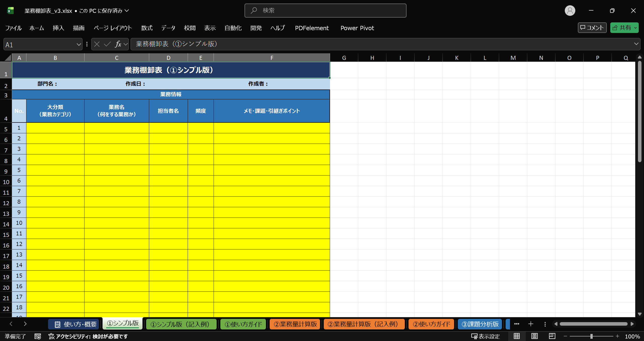This screenshot has width=644, height=341.
Task: Click the コメント button
Action: point(592,28)
